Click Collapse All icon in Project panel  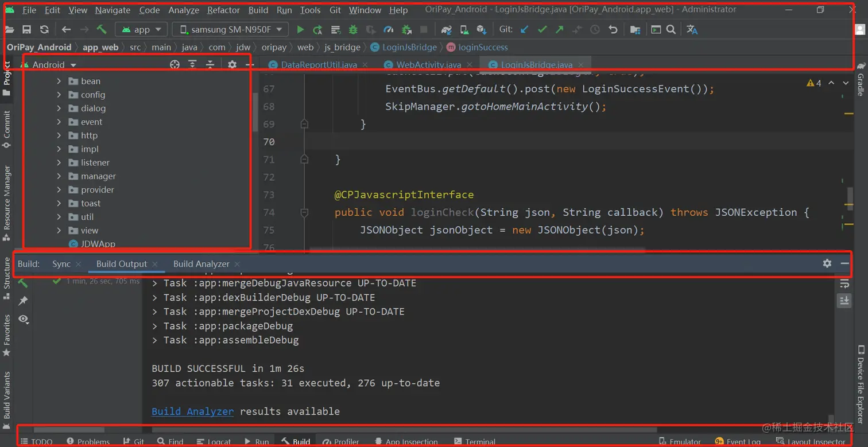(x=210, y=64)
